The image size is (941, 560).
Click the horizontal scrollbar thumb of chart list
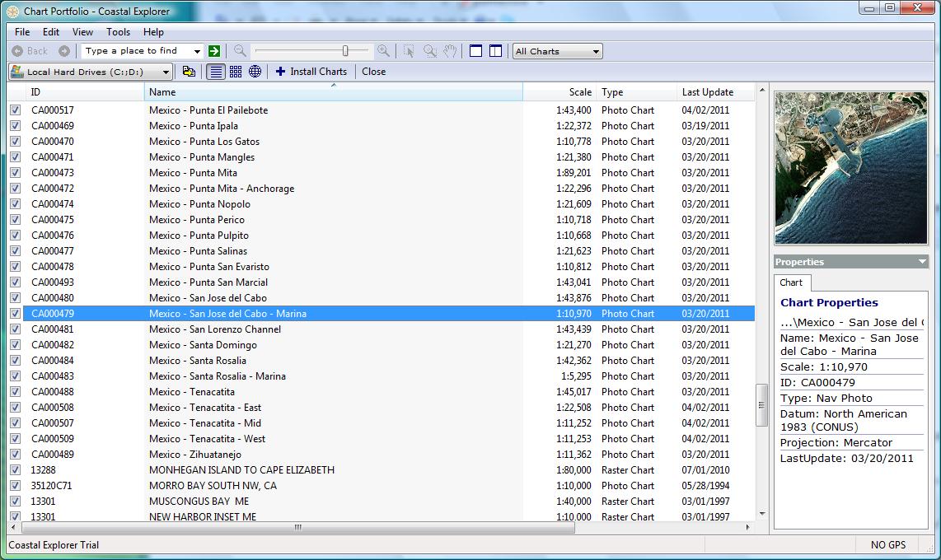pyautogui.click(x=298, y=528)
